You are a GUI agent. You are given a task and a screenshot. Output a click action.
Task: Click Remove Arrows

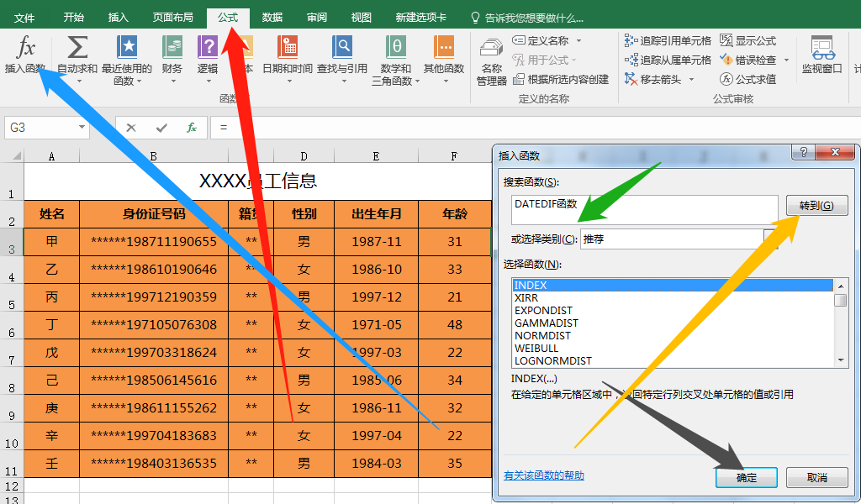point(652,80)
